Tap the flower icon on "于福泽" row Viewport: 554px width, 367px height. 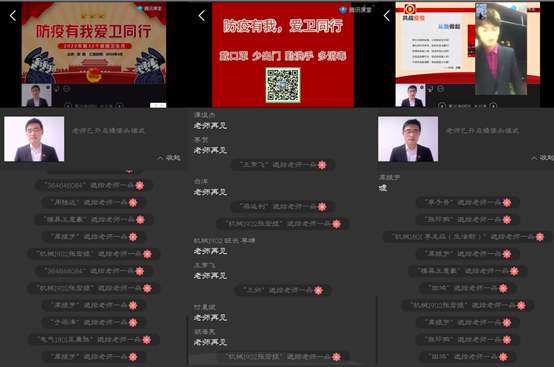pyautogui.click(x=133, y=322)
